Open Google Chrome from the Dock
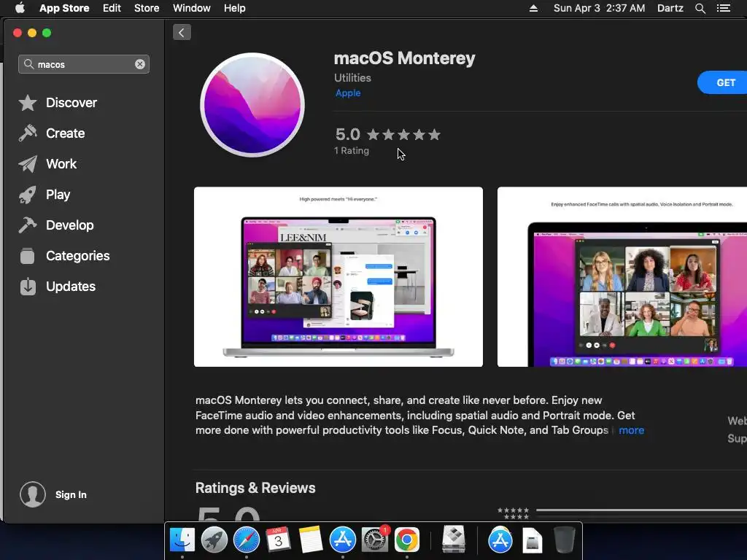 click(x=407, y=540)
